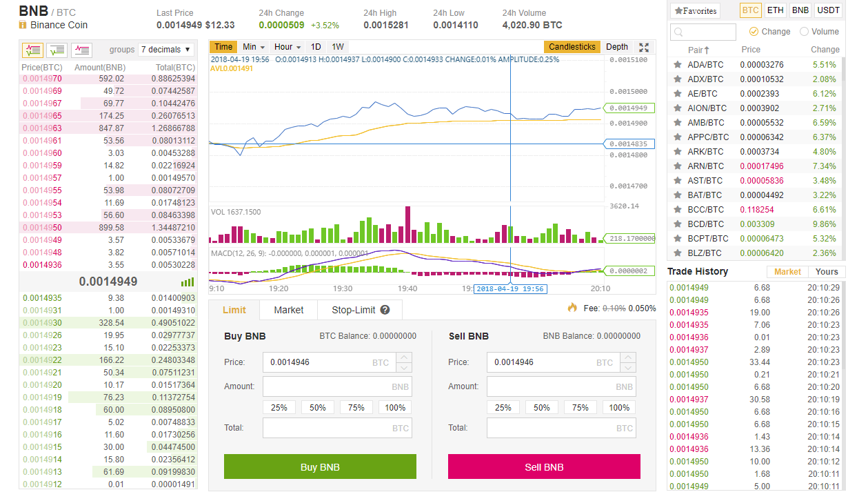Switch to the Market order tab

coord(288,310)
